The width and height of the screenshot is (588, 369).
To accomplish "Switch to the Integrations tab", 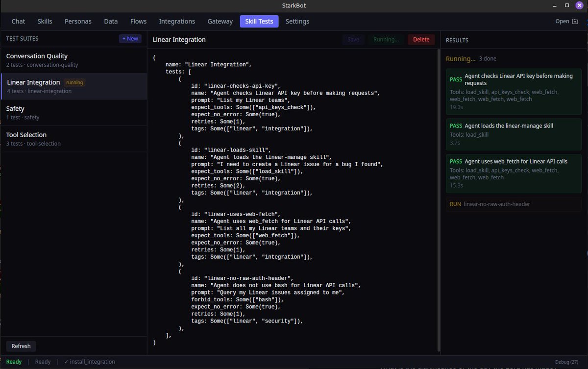I will point(177,21).
